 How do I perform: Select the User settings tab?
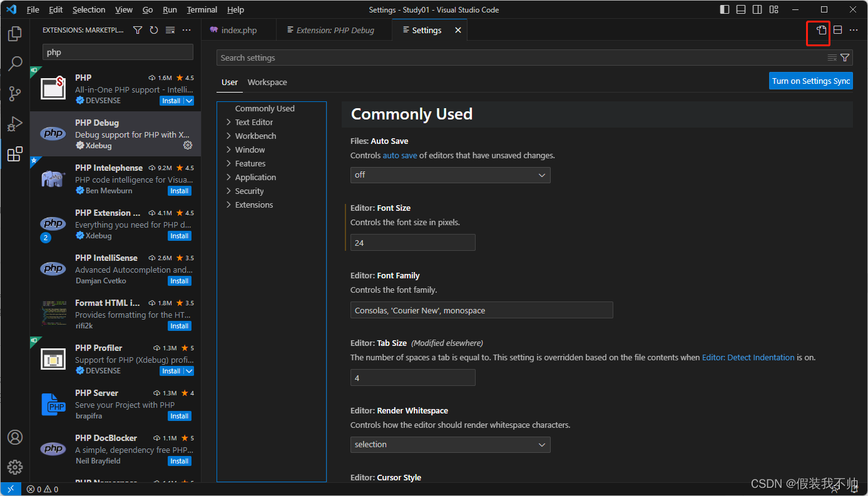(x=230, y=82)
